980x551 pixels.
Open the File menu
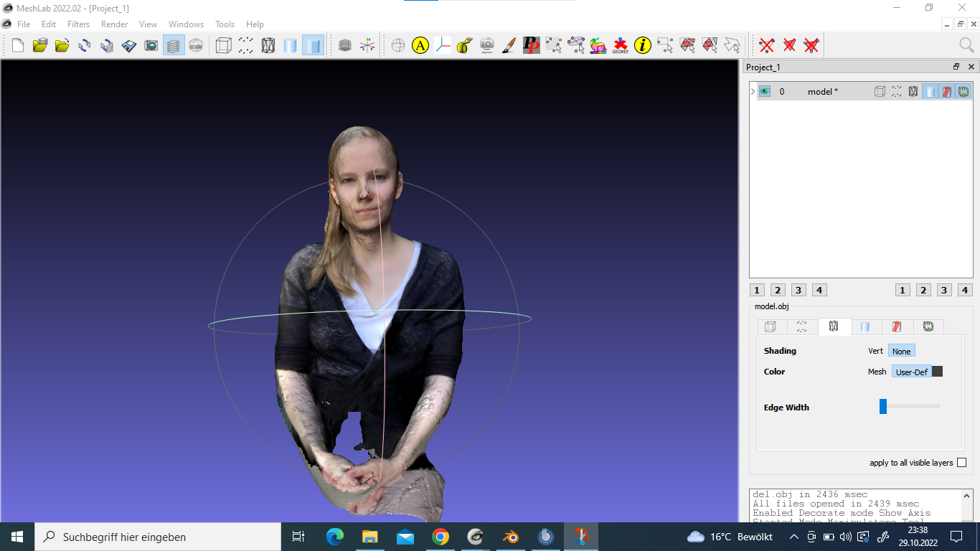point(24,24)
